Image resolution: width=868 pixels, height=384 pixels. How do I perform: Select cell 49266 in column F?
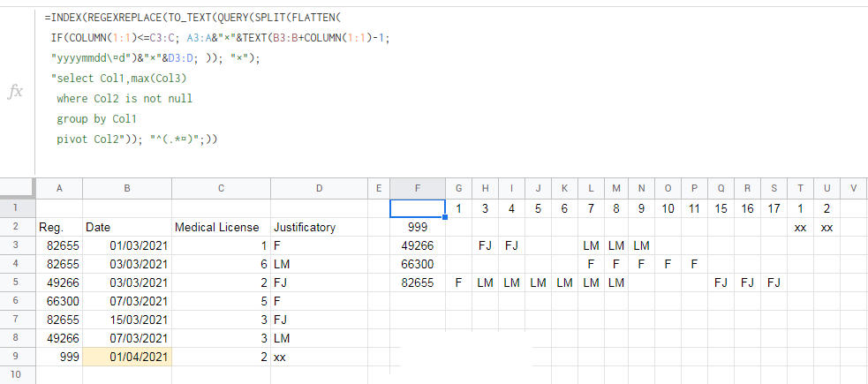coord(418,245)
